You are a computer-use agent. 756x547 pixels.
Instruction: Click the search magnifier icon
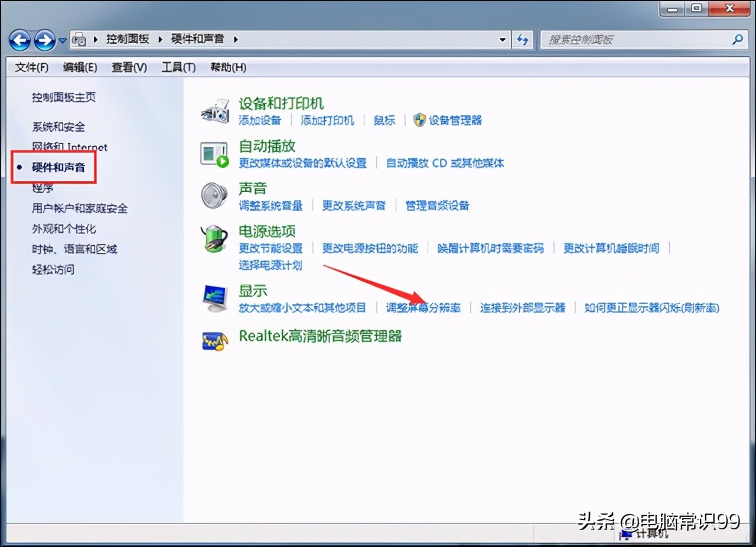point(737,40)
